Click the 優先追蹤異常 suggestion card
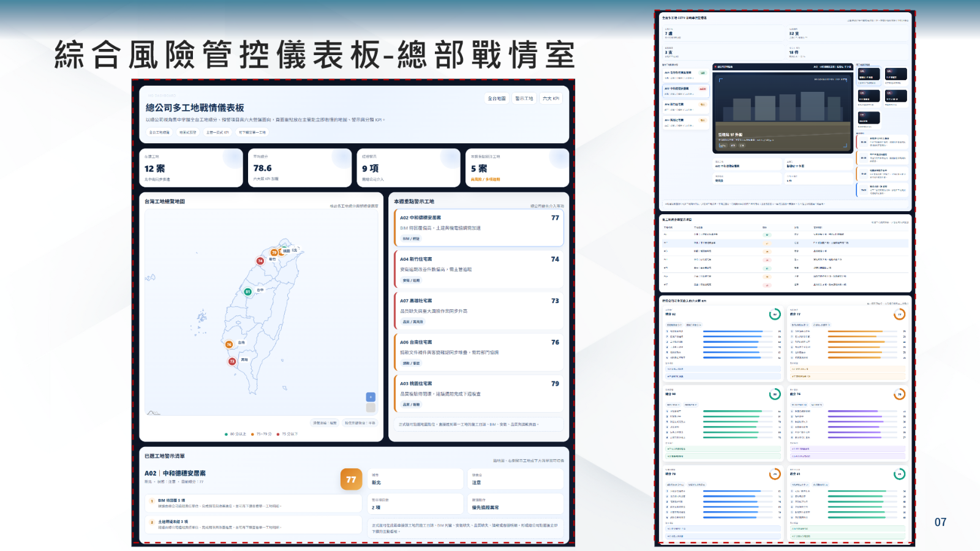This screenshot has height=551, width=980. (516, 504)
